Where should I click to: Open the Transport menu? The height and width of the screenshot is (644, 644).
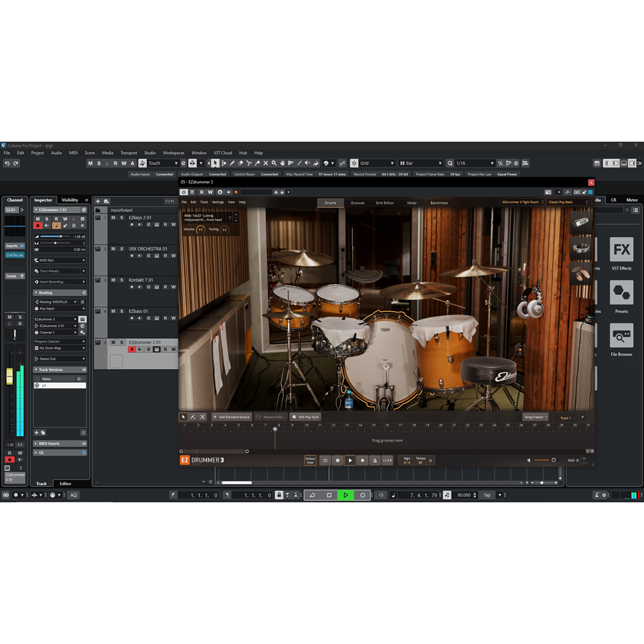point(129,153)
